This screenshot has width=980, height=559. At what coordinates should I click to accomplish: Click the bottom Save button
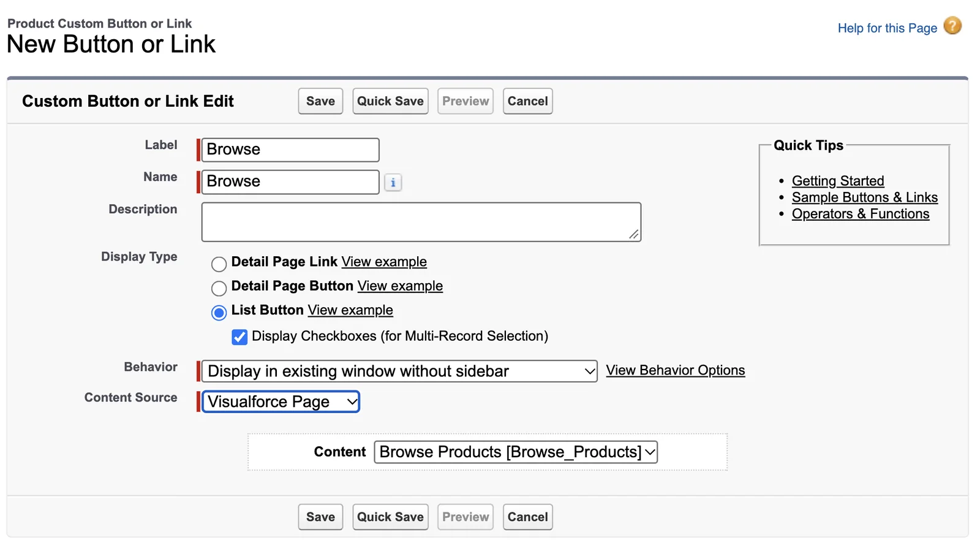point(320,517)
